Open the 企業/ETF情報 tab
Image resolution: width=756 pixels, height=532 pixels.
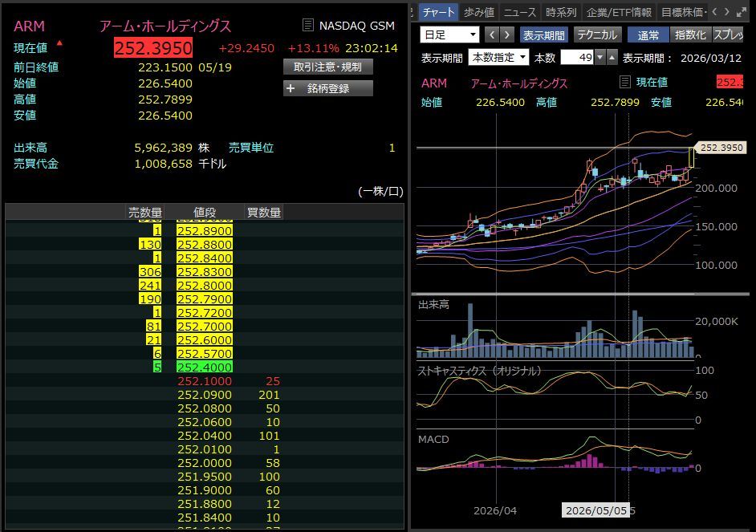619,12
